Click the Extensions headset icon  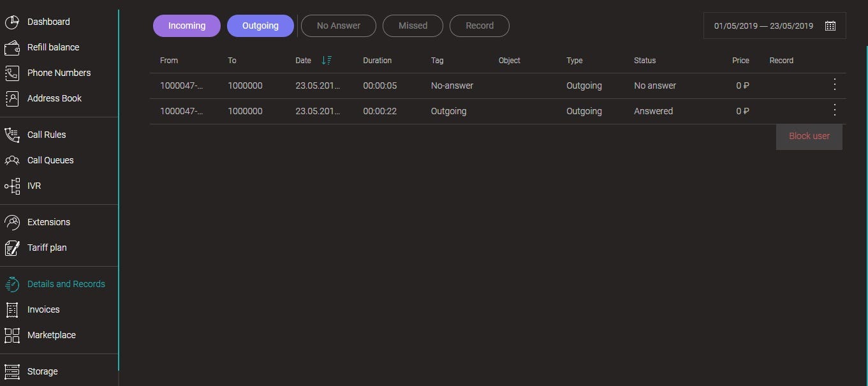pos(12,222)
